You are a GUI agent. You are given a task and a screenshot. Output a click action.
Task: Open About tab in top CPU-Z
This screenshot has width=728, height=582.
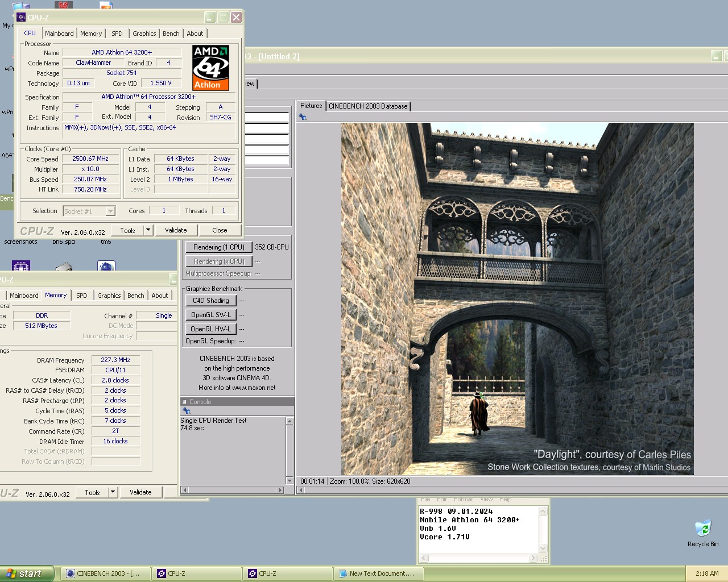tap(195, 34)
